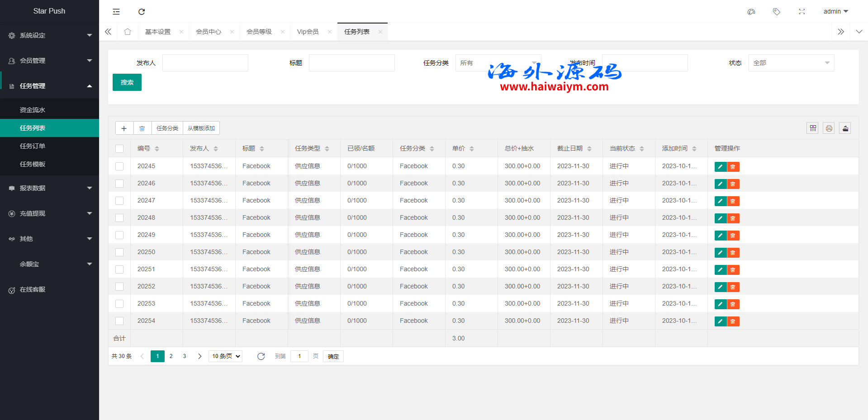The width and height of the screenshot is (868, 420).
Task: Expand the 会员管理 sidebar menu
Action: (49, 61)
